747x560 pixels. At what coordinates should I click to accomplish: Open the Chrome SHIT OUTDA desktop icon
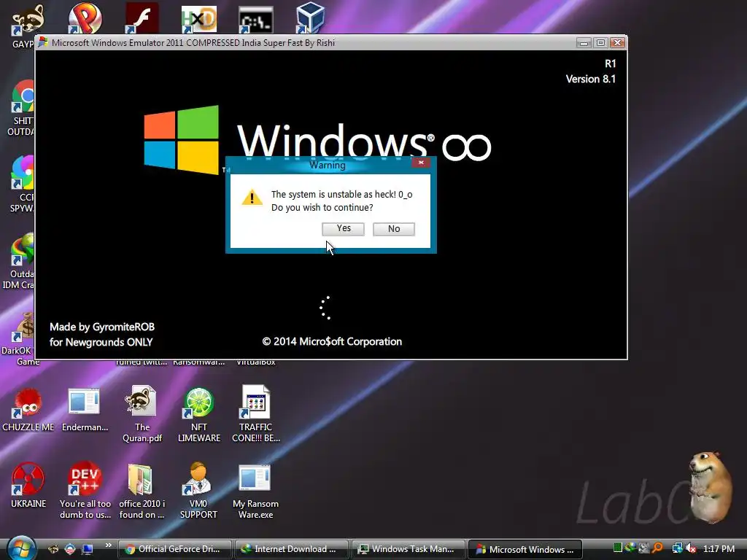22,97
